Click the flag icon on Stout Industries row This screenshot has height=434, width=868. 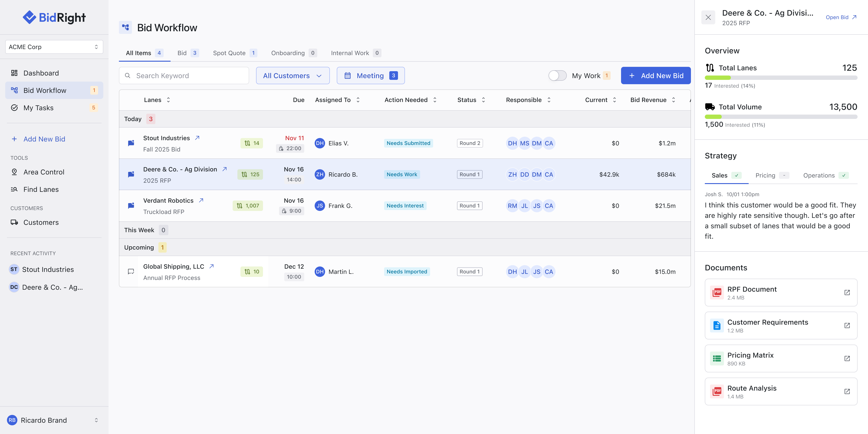click(131, 143)
